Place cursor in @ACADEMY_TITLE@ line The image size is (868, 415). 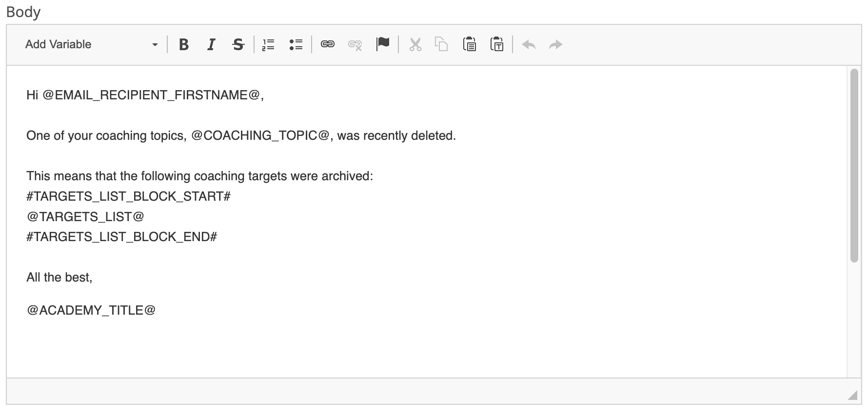91,310
